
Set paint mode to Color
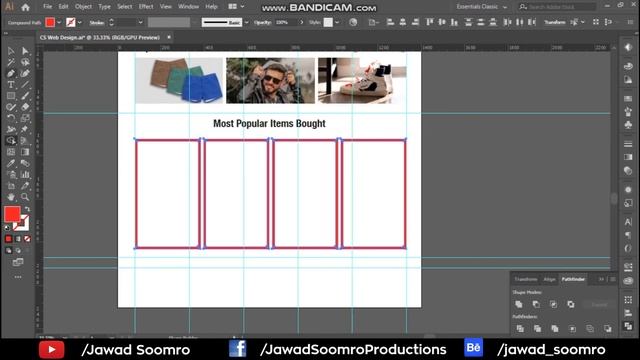(9, 239)
